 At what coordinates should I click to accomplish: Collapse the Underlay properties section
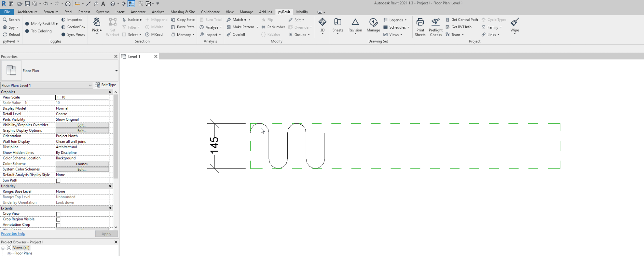(x=110, y=186)
